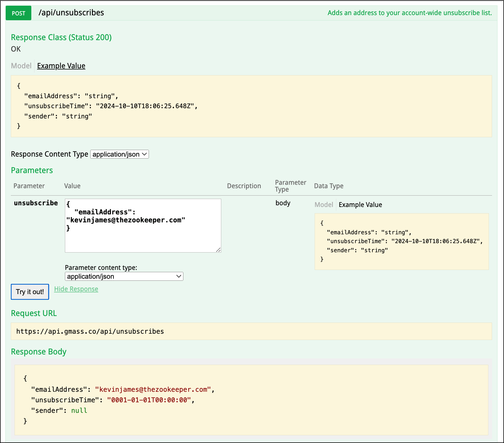Open the Parameter content type dropdown
Screen dimensions: 504x443
click(x=124, y=276)
